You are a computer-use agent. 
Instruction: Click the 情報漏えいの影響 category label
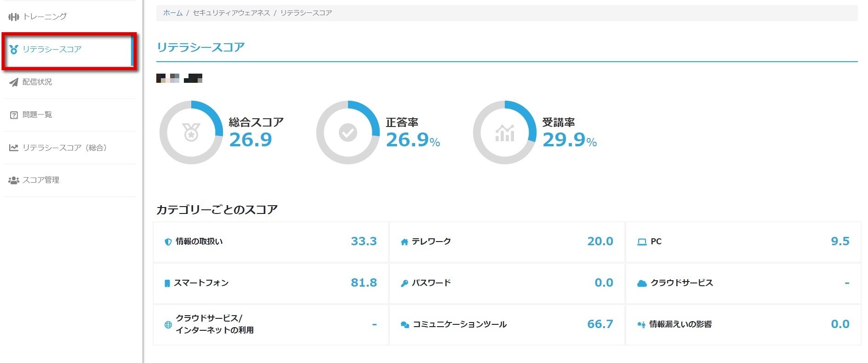(680, 324)
